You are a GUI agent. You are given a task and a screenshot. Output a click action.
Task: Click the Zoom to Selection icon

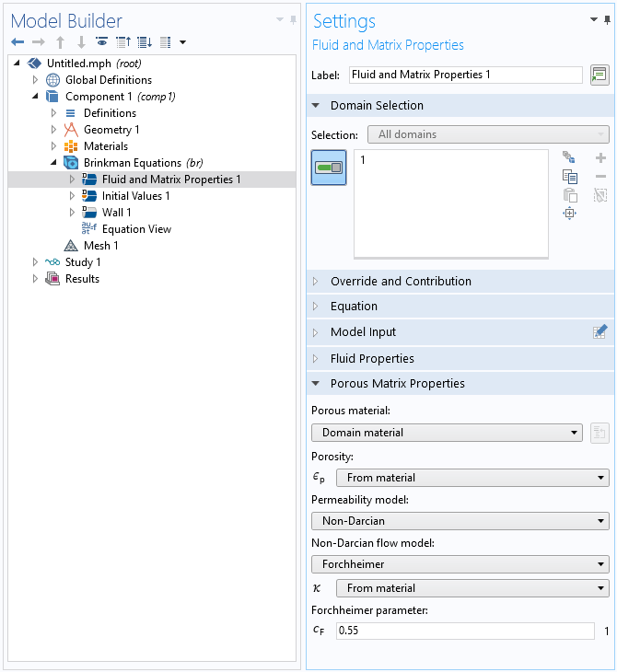[570, 214]
